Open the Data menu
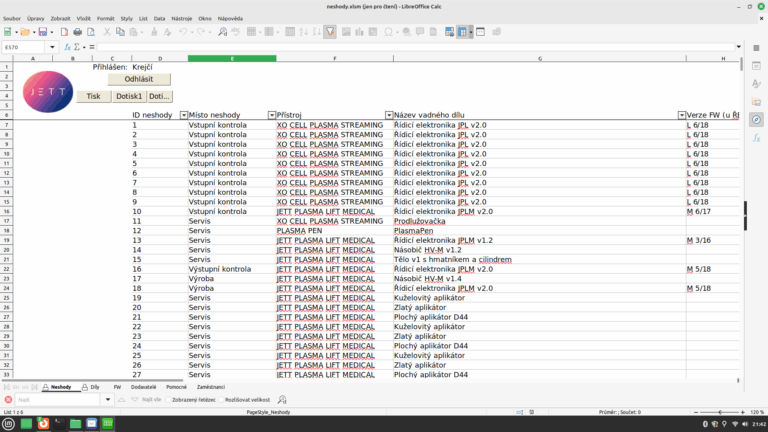Image resolution: width=768 pixels, height=432 pixels. click(x=159, y=19)
